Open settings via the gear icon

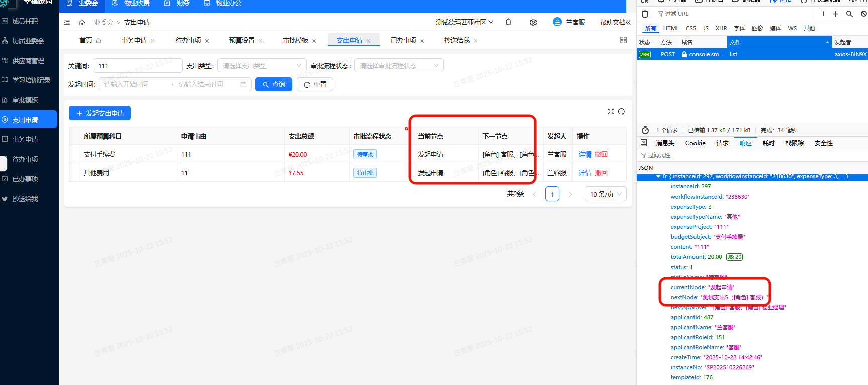click(533, 22)
